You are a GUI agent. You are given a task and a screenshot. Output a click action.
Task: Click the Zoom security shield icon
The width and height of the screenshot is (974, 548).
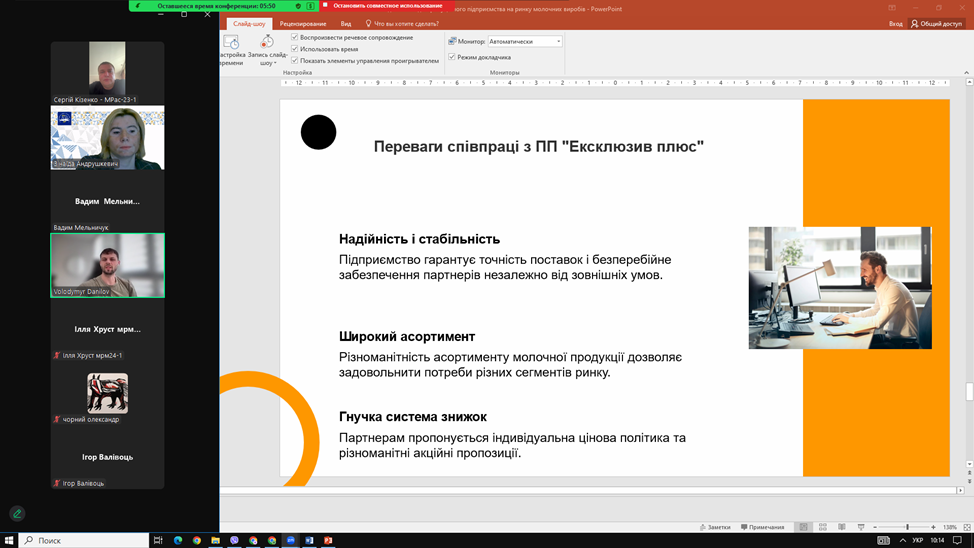[298, 6]
